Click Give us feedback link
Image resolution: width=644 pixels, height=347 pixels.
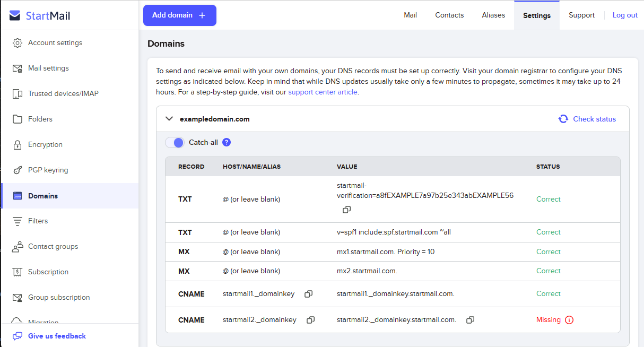57,336
